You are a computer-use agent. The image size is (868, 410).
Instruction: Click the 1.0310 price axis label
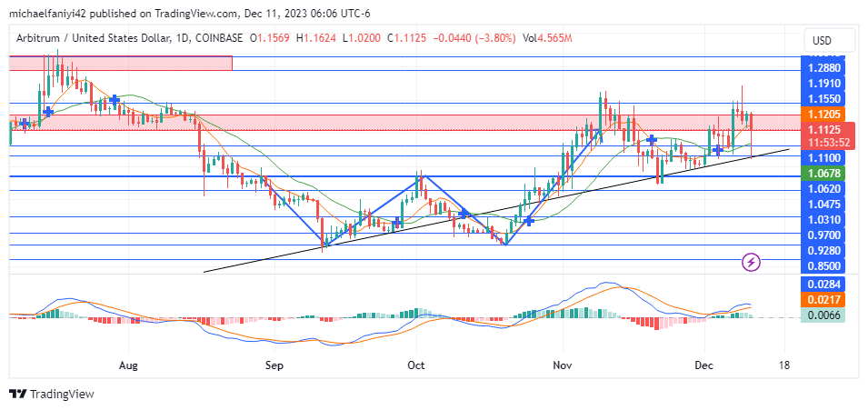click(824, 219)
